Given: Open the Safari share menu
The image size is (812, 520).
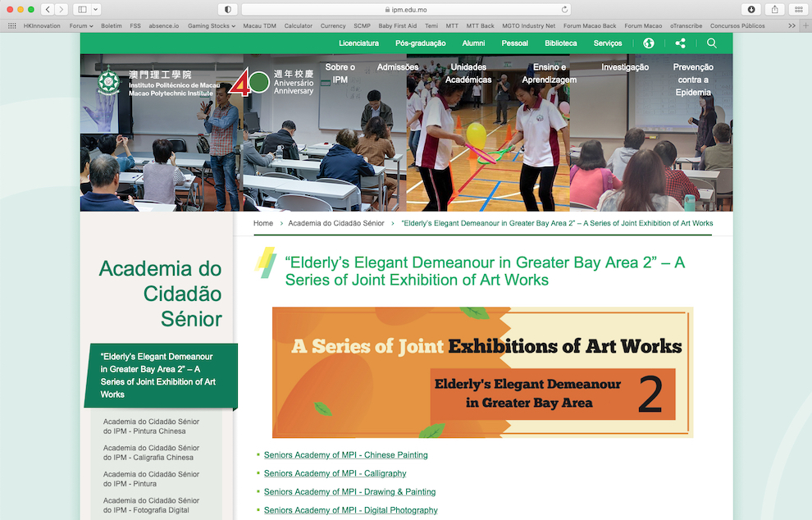Looking at the screenshot, I should tap(775, 9).
